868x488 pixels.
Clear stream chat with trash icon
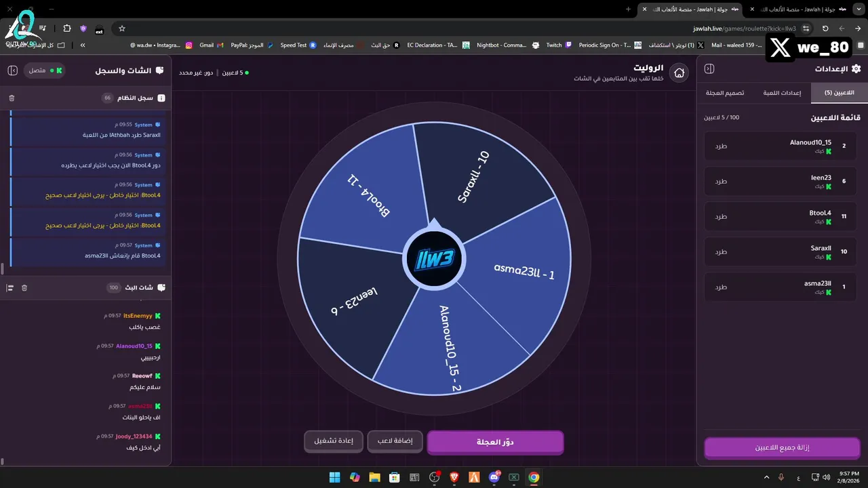(x=24, y=288)
